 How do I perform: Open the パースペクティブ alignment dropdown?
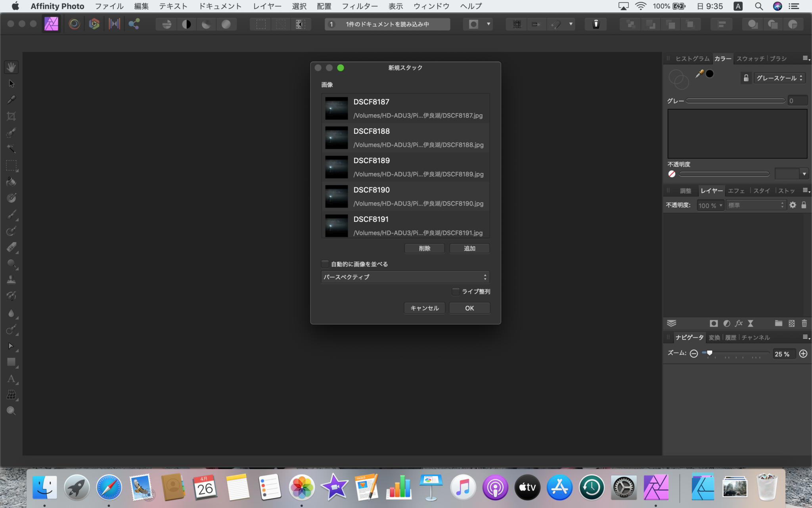coord(405,277)
